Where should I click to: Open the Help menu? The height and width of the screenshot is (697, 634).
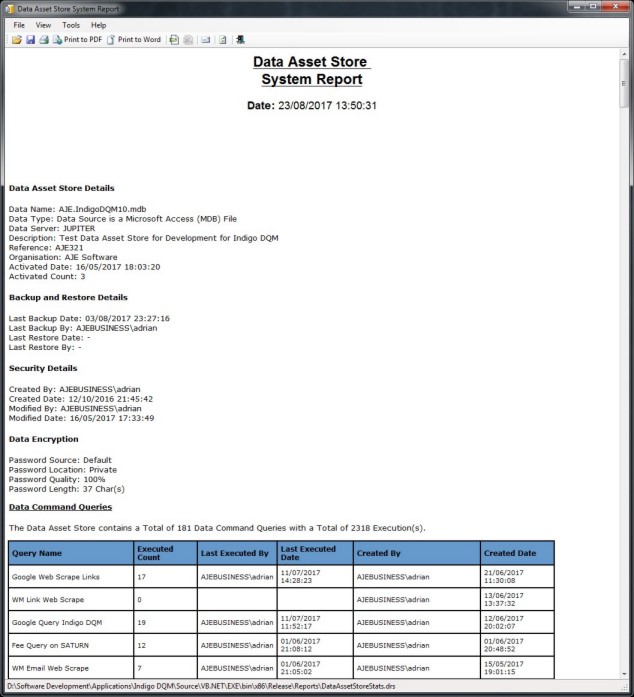tap(98, 25)
